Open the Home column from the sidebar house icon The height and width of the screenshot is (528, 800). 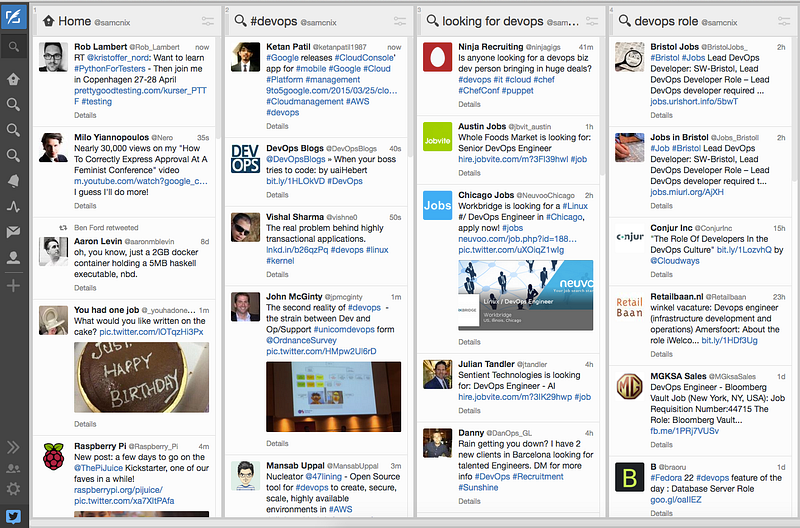point(13,79)
